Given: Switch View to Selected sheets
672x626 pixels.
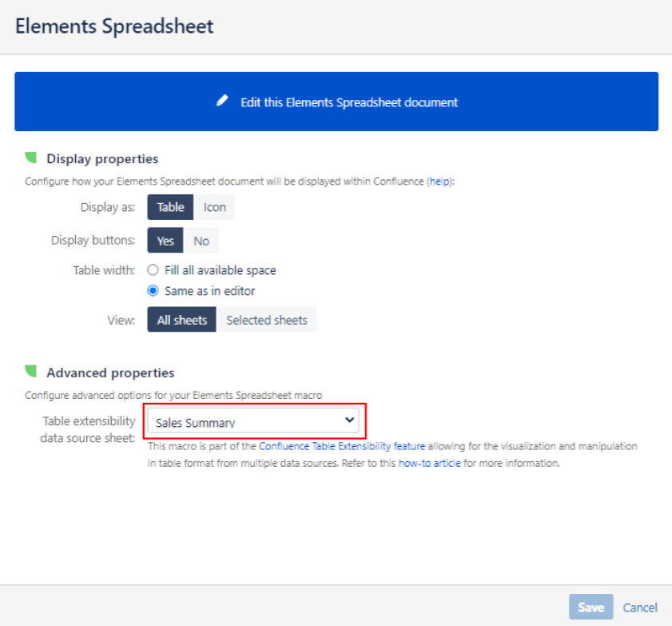Looking at the screenshot, I should pos(267,320).
